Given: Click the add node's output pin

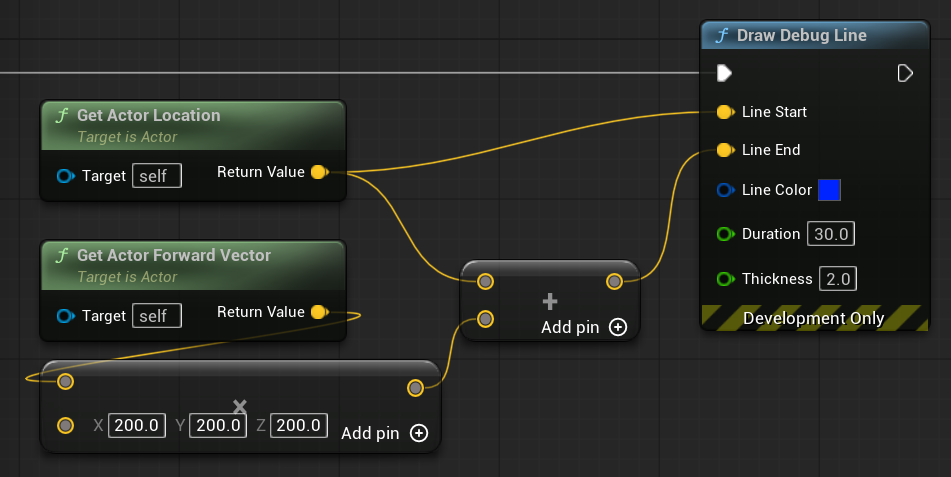Looking at the screenshot, I should click(614, 281).
